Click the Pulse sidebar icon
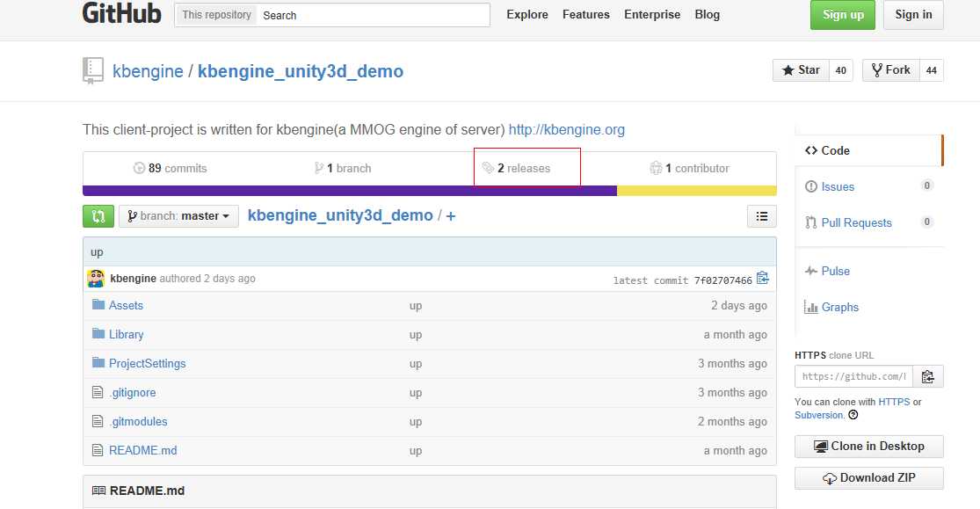 point(811,271)
